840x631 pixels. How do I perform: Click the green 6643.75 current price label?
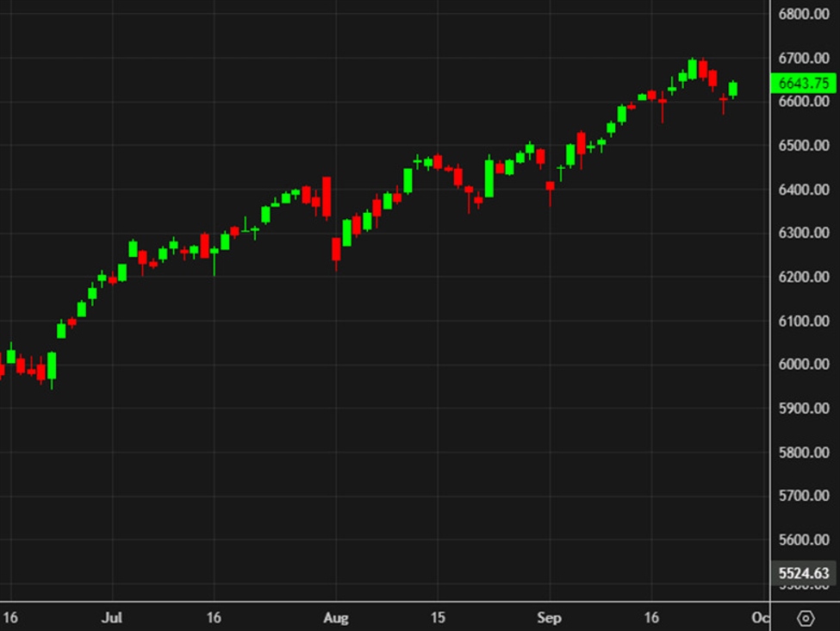[802, 83]
